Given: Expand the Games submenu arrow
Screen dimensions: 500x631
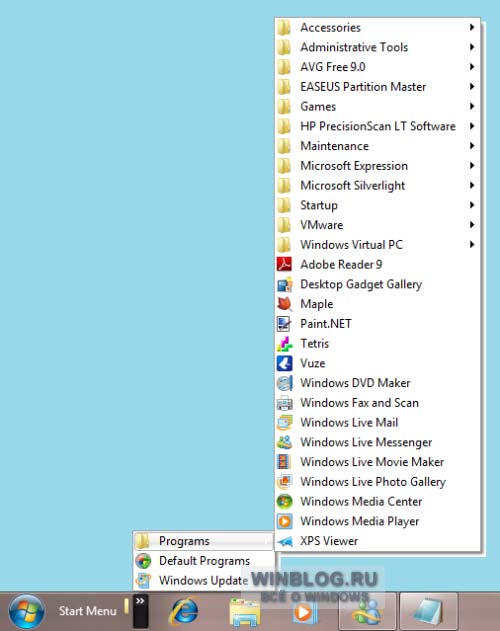Looking at the screenshot, I should [x=472, y=106].
